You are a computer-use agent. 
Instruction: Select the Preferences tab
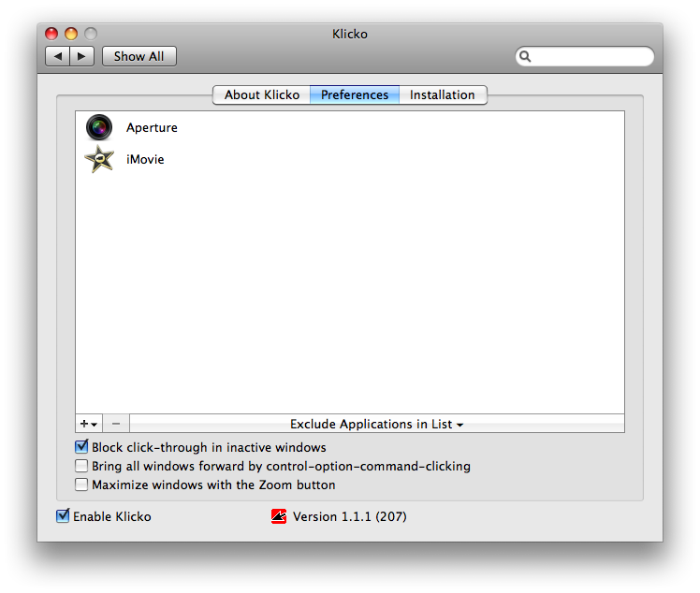[x=355, y=95]
